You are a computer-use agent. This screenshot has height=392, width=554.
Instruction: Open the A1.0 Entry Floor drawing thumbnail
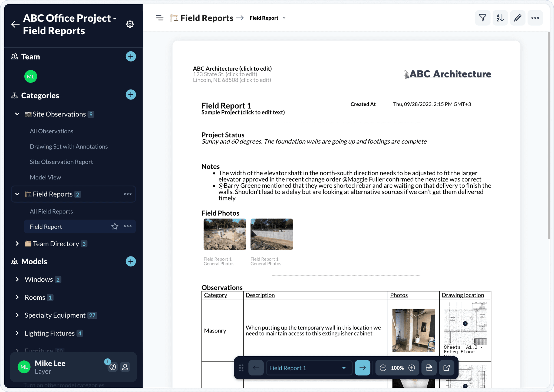click(x=465, y=324)
